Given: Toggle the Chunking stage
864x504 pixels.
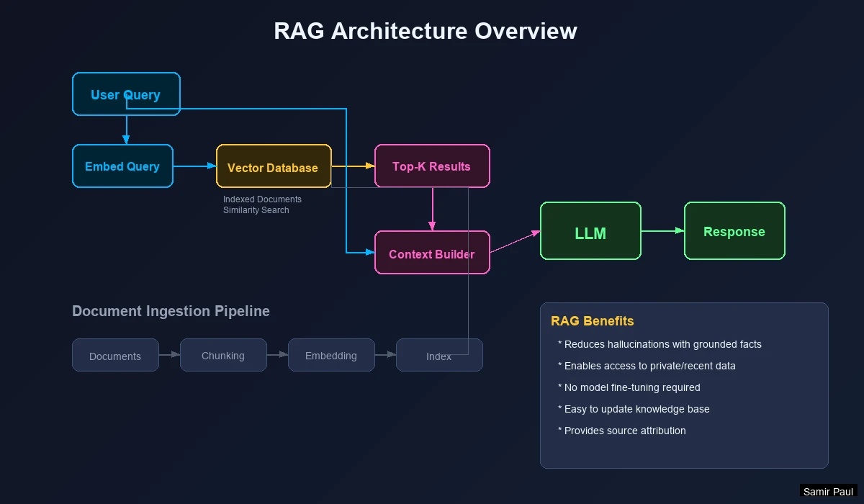Looking at the screenshot, I should coord(223,355).
